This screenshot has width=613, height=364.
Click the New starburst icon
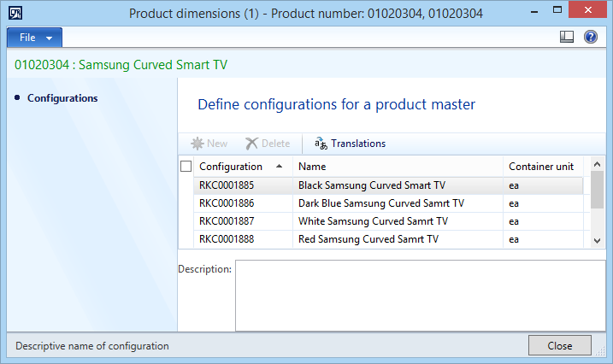coord(197,144)
